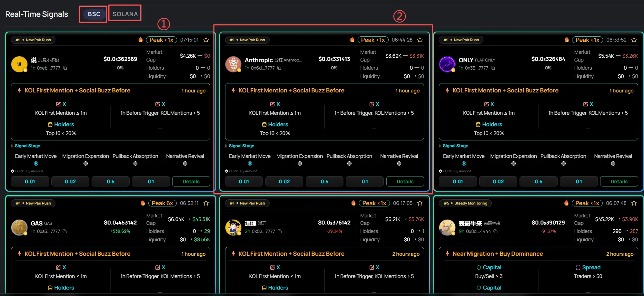Click 表哥牛来 holders value 296 → 287
Image resolution: width=644 pixels, height=296 pixels.
(625, 231)
